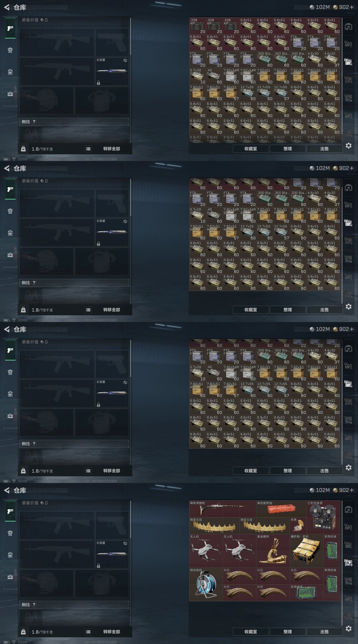Go back from the 仓库 .338 ammo view
358x644 pixels.
pyautogui.click(x=7, y=7)
